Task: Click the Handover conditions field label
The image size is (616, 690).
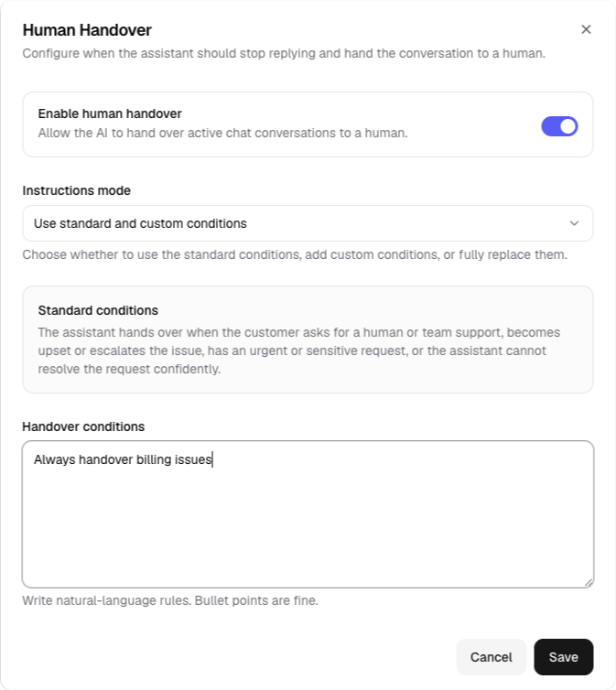Action: point(83,426)
